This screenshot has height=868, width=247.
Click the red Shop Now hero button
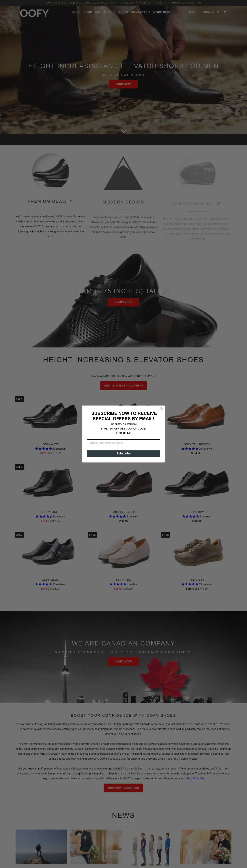pos(123,84)
